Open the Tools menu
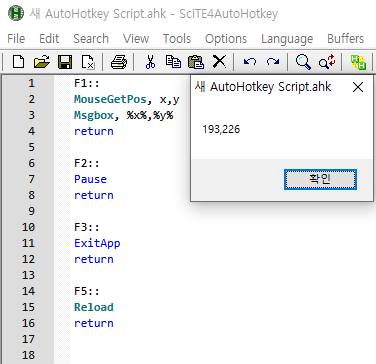This screenshot has height=364, width=376. click(177, 39)
